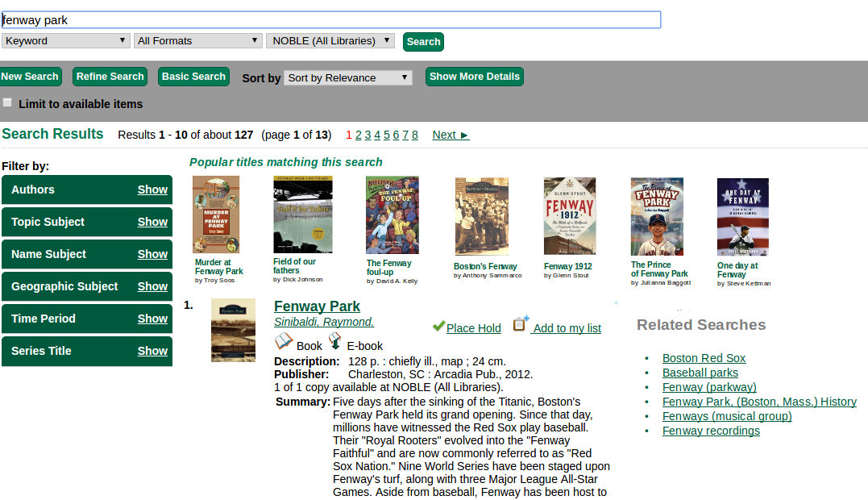This screenshot has width=868, height=500.
Task: Click in the fenway park search field
Action: click(331, 20)
